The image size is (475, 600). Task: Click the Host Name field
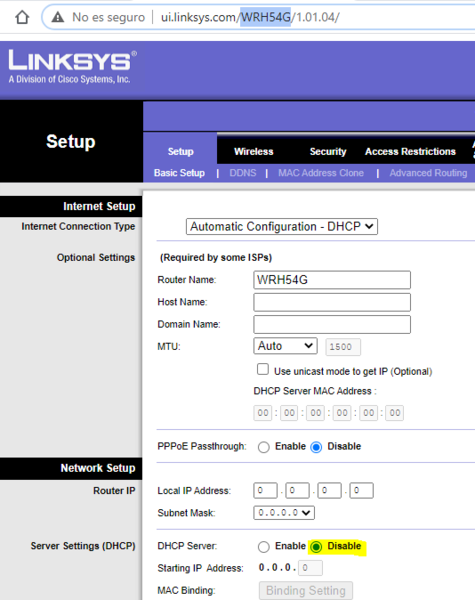tap(332, 302)
